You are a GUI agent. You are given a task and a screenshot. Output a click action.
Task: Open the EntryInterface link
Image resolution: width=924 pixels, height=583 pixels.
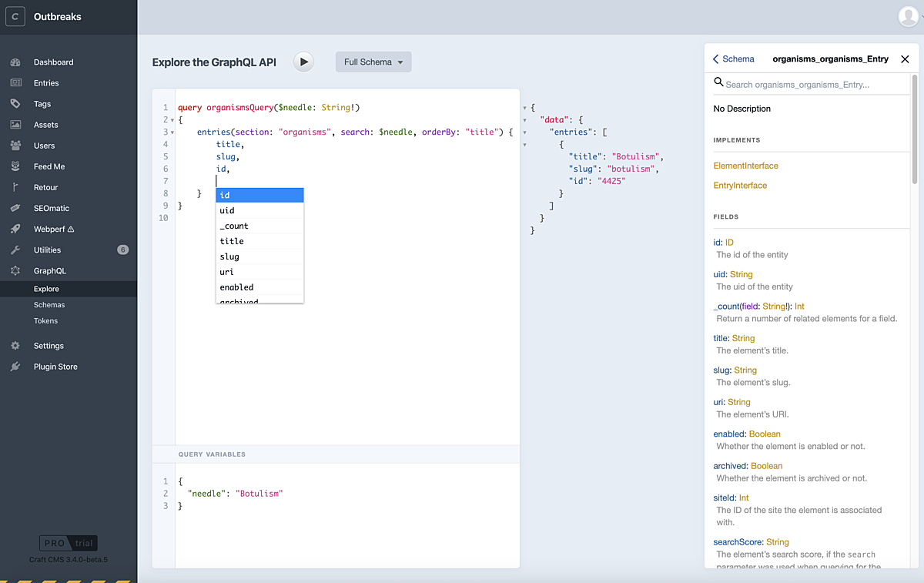tap(740, 186)
